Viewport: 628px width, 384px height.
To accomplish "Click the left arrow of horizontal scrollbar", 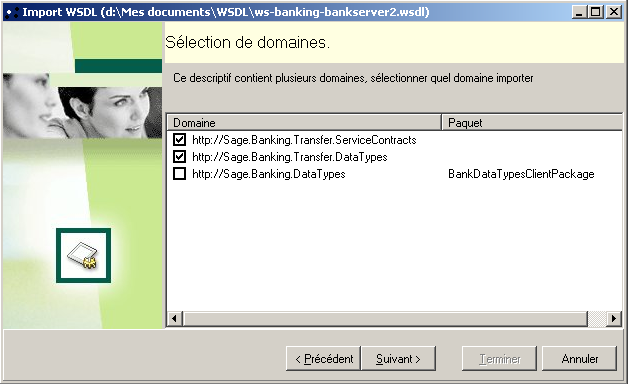I will pyautogui.click(x=174, y=319).
